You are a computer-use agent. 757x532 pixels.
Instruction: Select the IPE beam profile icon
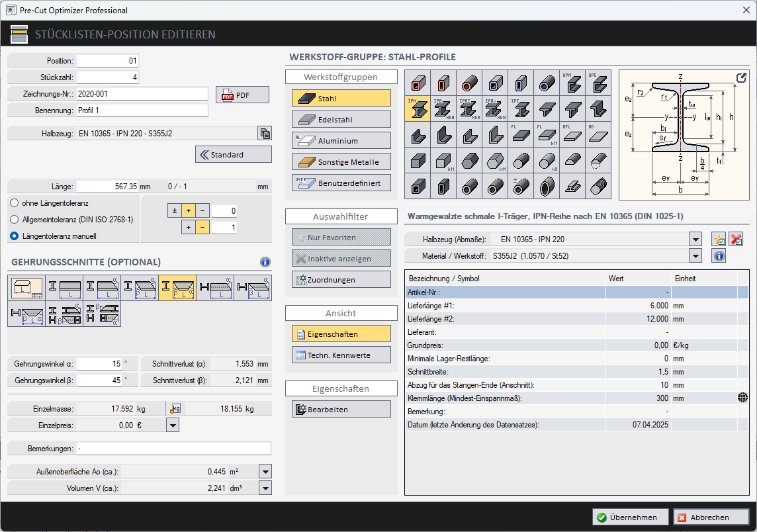click(x=520, y=109)
